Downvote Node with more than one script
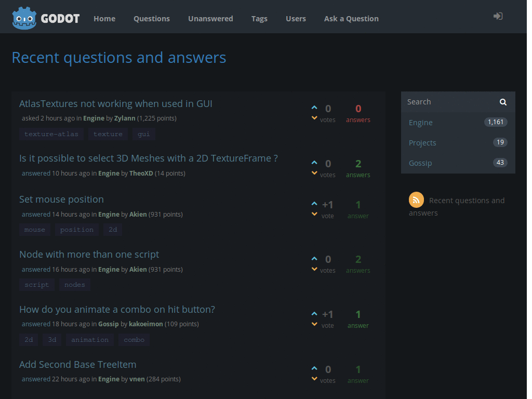 [314, 269]
